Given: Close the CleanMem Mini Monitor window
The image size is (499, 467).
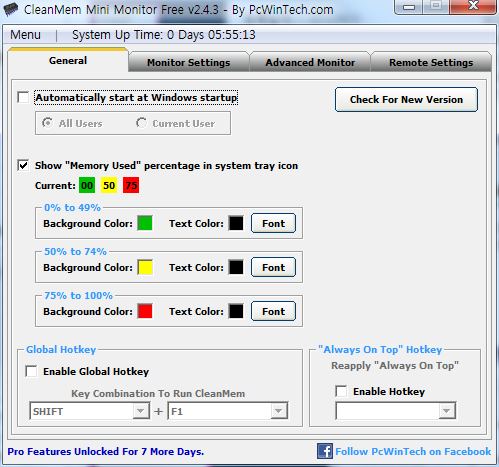Looking at the screenshot, I should [473, 6].
